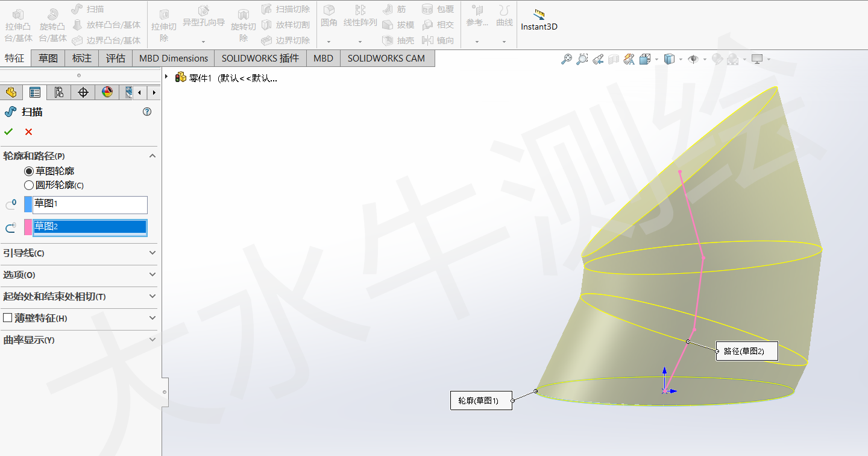The height and width of the screenshot is (456, 868).
Task: Select the 草图轮廓 radio option
Action: (x=28, y=171)
